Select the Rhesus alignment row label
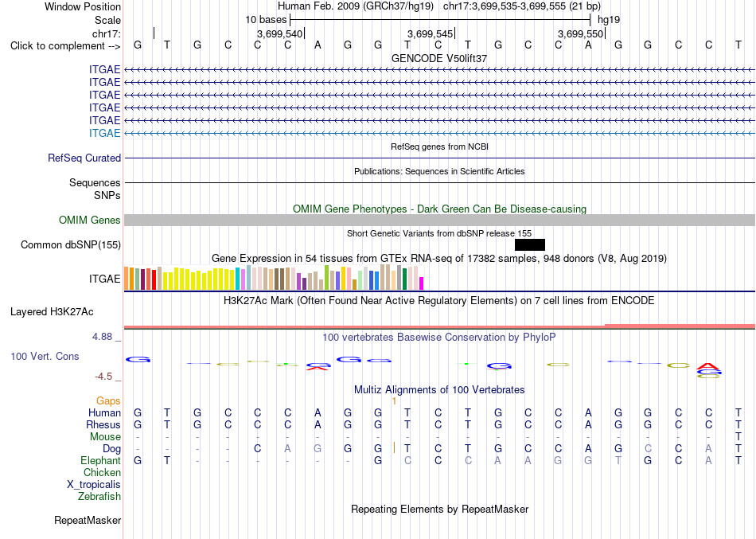Screen dimensions: 756x539 103,424
